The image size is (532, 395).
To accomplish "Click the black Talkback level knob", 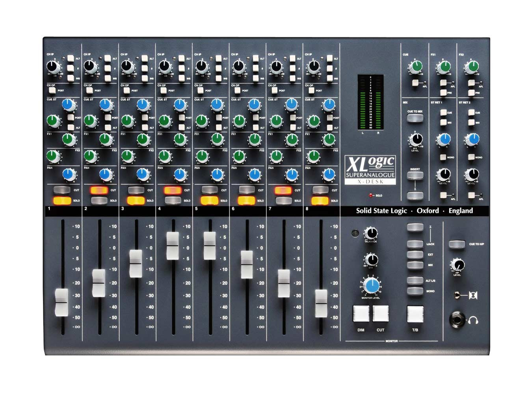I will click(x=370, y=233).
